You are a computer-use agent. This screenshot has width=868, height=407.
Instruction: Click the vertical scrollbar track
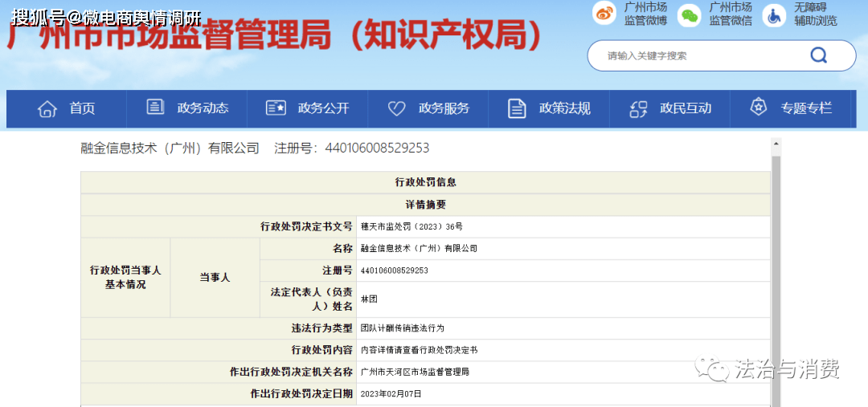click(x=776, y=281)
